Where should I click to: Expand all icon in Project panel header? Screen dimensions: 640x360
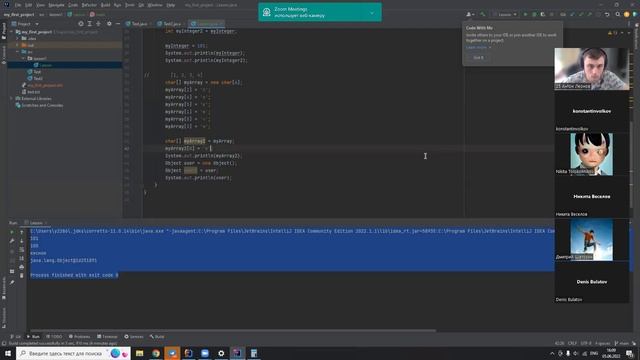point(89,24)
